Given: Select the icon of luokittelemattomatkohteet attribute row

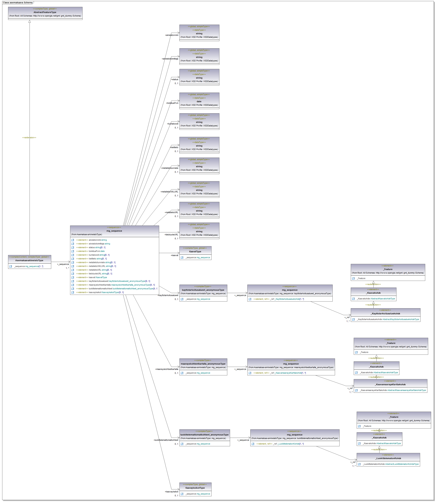Looking at the screenshot, I should [72, 289].
